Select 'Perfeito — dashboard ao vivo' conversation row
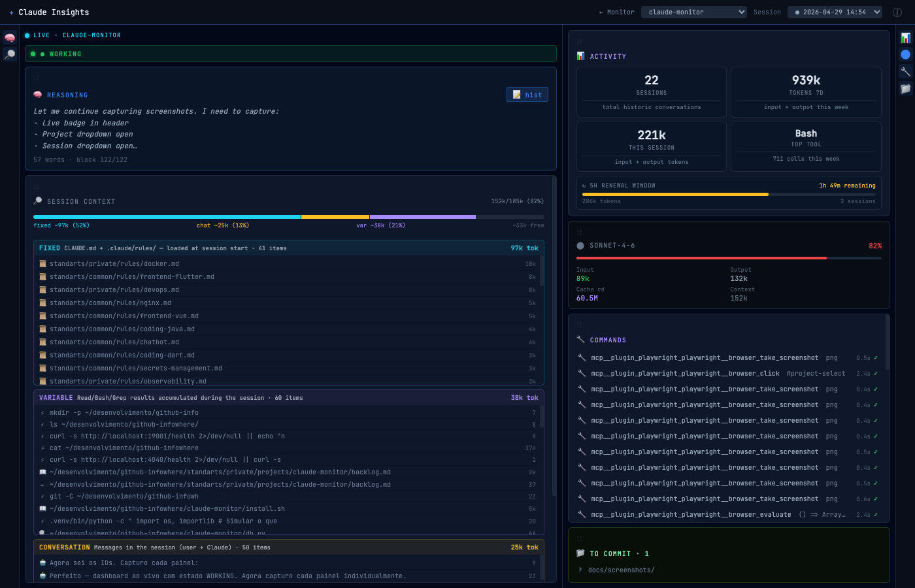Viewport: 915px width, 588px height. 288,576
